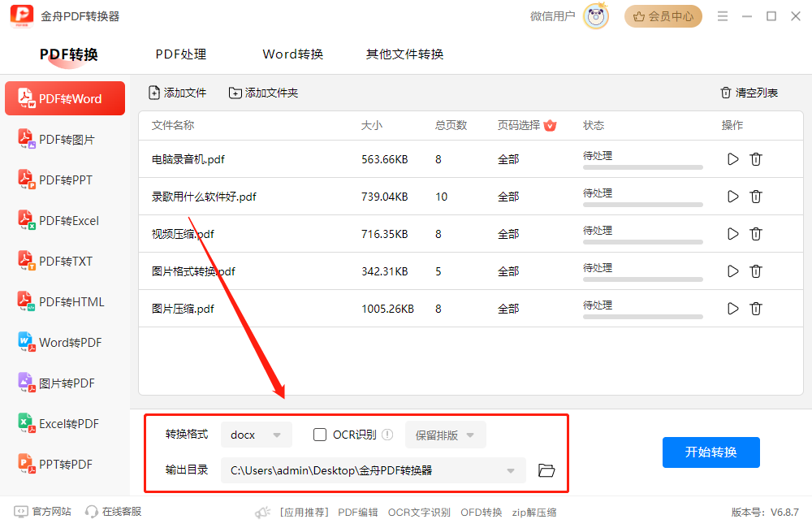
Task: Click progress bar of 图片格式转换.pdf
Action: point(642,279)
